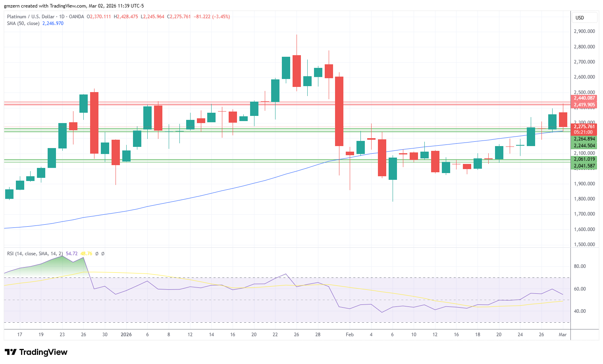This screenshot has height=364, width=603.
Task: Click the 1,800.000 price axis tick
Action: 584,199
